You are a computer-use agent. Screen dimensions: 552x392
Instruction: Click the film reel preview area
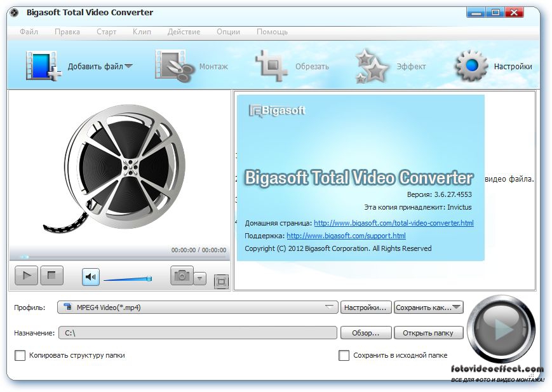click(x=118, y=168)
